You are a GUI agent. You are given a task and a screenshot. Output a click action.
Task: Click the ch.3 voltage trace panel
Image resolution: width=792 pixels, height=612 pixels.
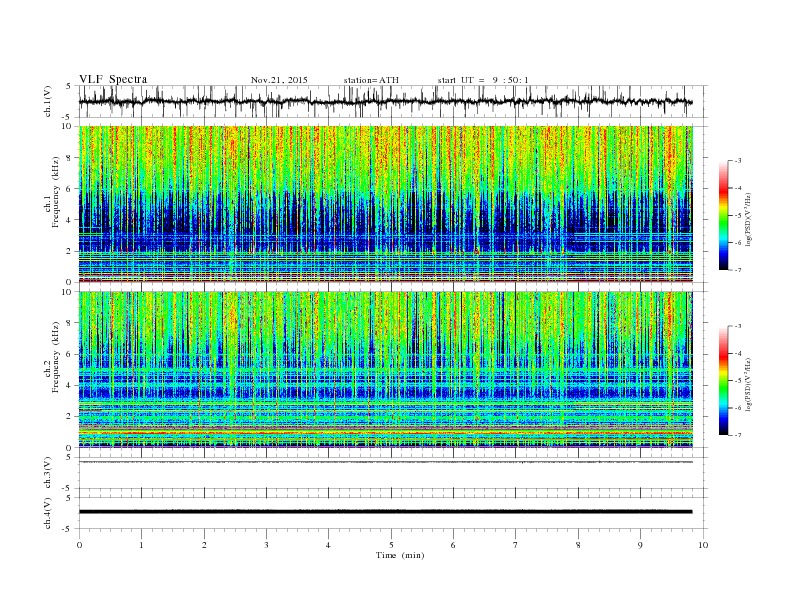(x=393, y=473)
